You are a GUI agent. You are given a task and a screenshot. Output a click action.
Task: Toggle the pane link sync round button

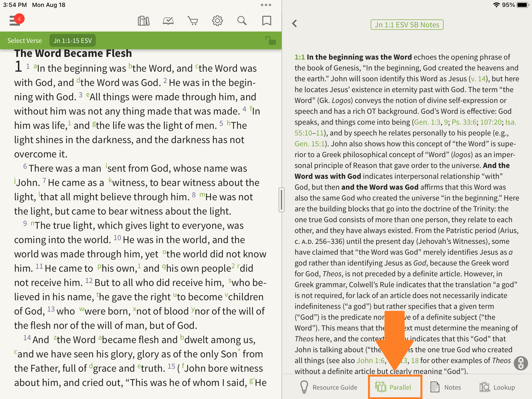pos(521,363)
